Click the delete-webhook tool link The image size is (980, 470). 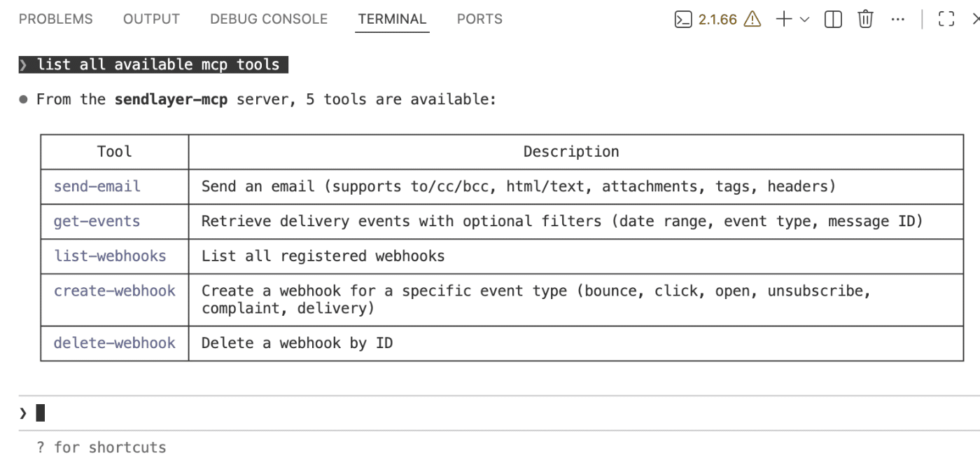coord(114,343)
